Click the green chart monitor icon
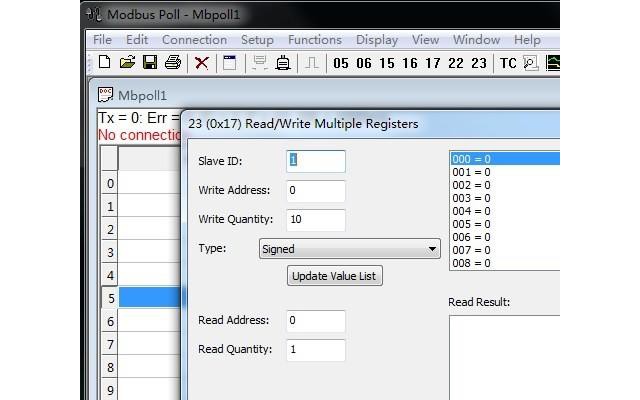The height and width of the screenshot is (400, 640). (x=553, y=63)
